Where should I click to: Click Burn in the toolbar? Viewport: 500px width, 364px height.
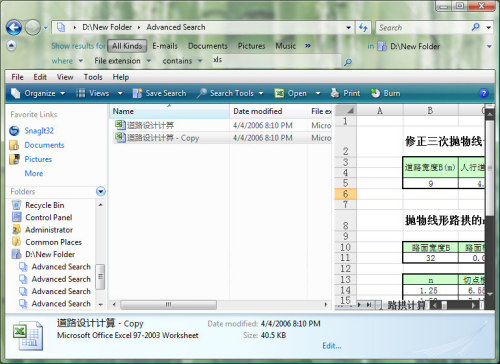[x=386, y=93]
